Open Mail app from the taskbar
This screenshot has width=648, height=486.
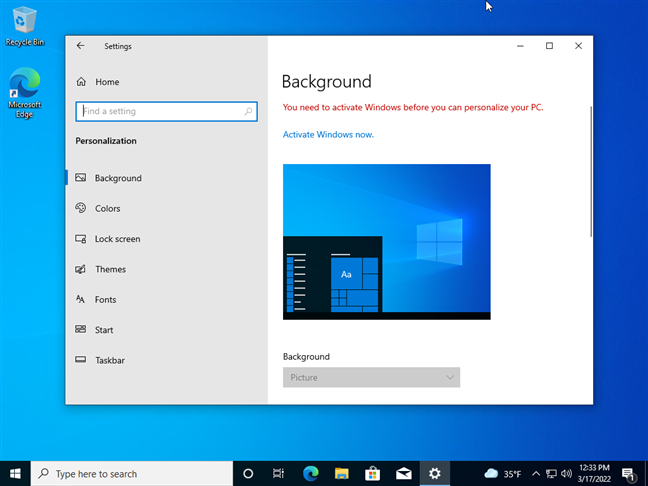coord(404,474)
